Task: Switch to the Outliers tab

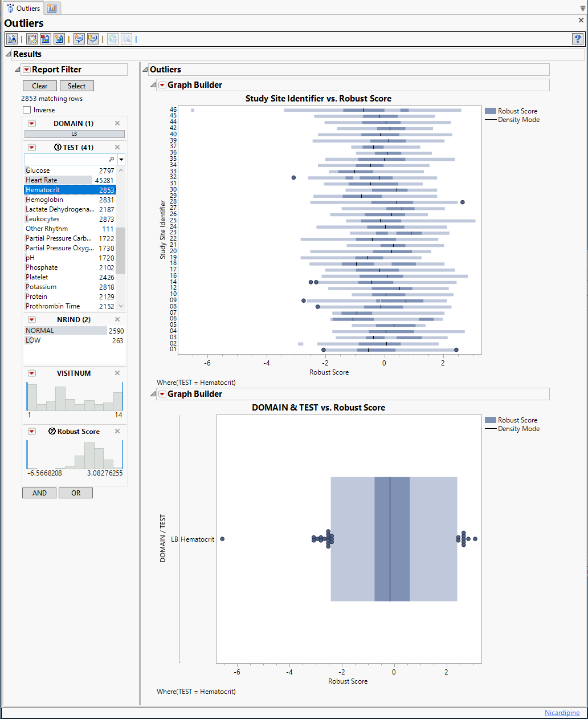Action: pos(23,8)
